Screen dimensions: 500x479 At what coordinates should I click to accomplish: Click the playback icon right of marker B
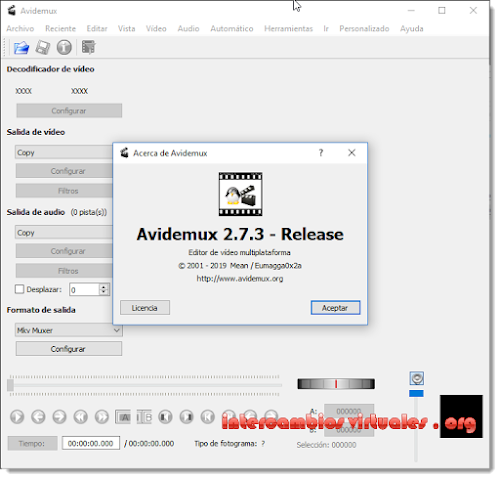(x=165, y=417)
